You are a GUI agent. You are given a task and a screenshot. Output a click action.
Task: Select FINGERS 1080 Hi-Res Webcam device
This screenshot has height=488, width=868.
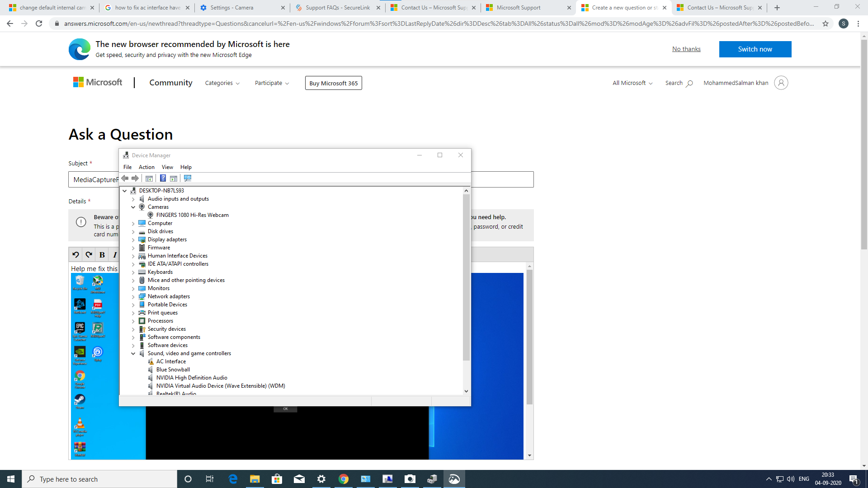click(x=192, y=215)
